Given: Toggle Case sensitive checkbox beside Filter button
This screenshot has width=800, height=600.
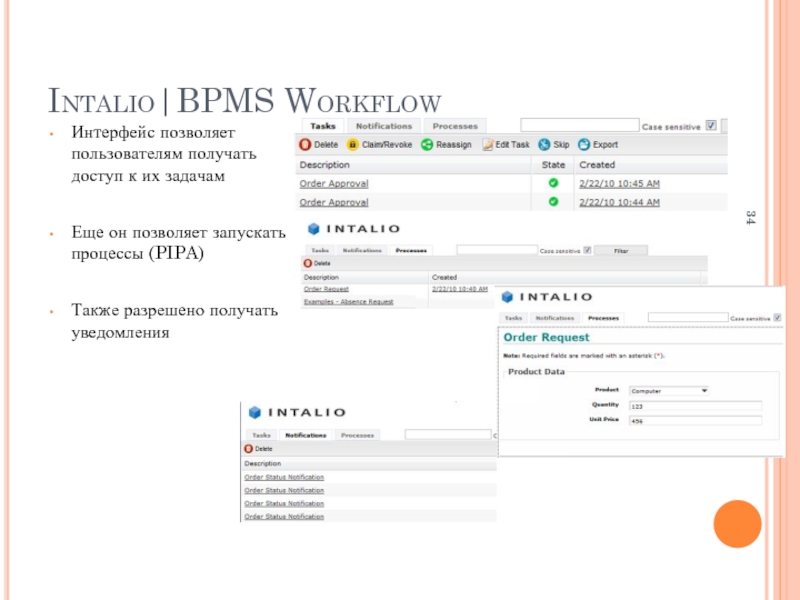Looking at the screenshot, I should [587, 250].
